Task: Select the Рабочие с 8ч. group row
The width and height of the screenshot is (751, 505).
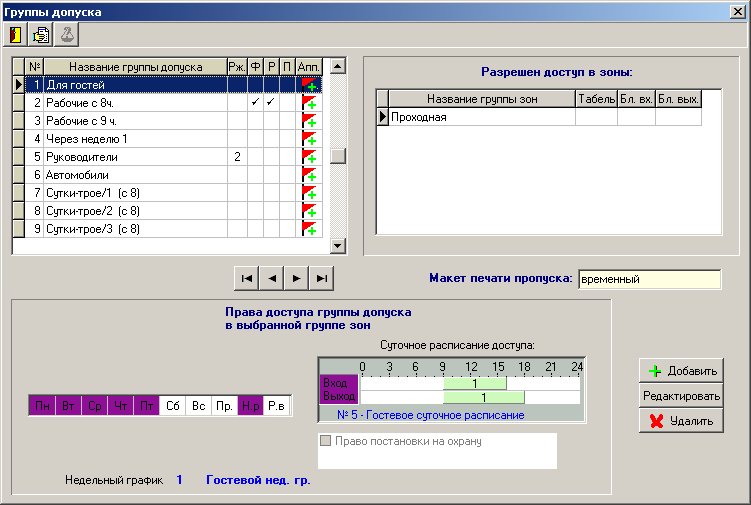Action: coord(168,103)
